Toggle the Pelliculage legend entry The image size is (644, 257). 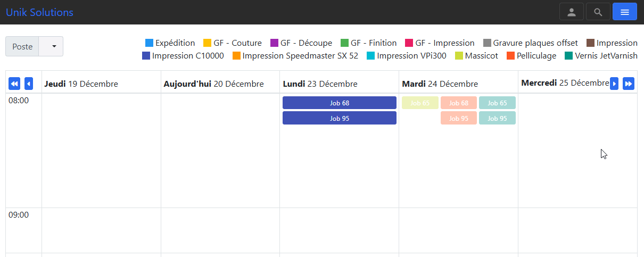pos(531,55)
